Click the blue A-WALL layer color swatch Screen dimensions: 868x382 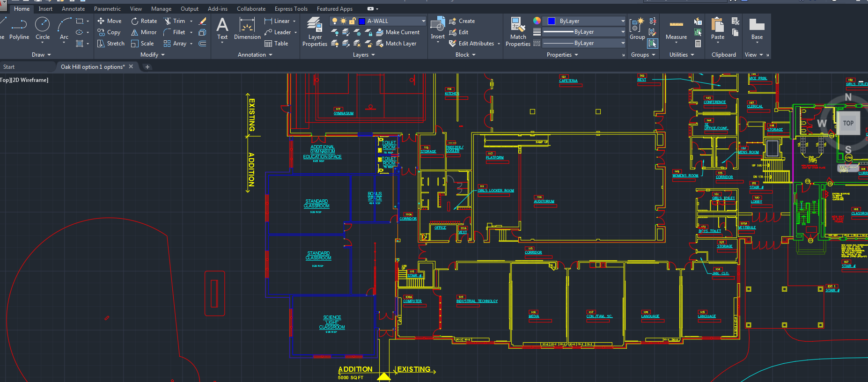click(x=362, y=21)
